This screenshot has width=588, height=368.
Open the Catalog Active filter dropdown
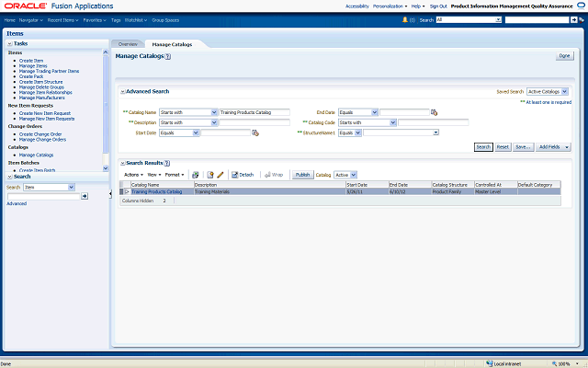[345, 174]
